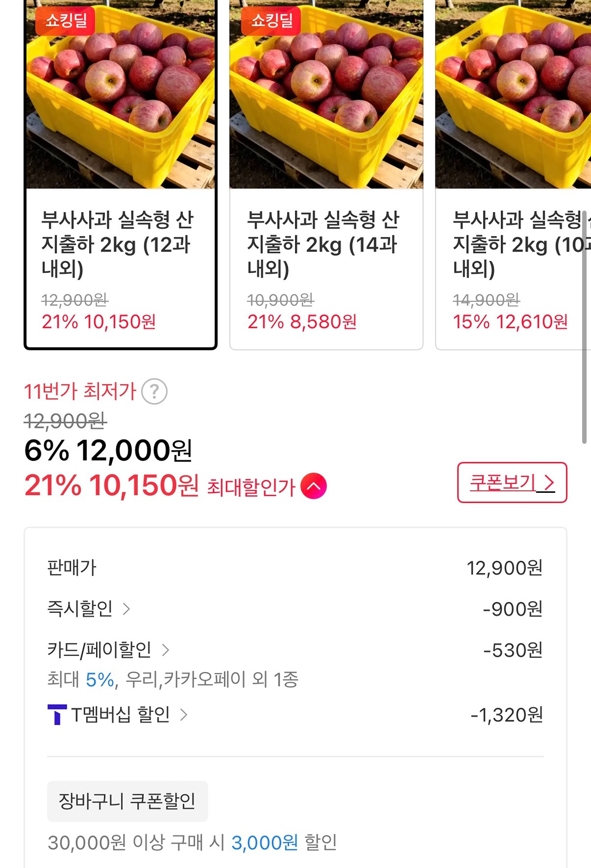
Task: Click the question mark help icon beside 11번가 최저가
Action: click(154, 392)
